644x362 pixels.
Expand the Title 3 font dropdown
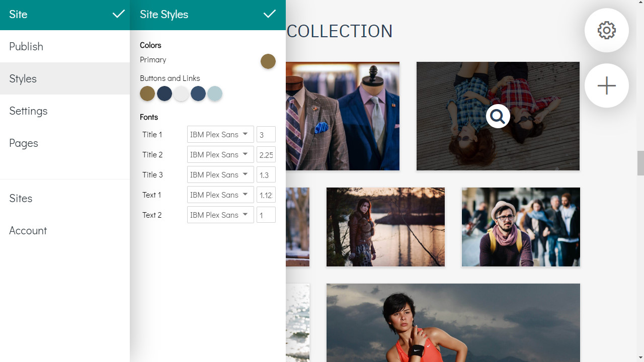point(220,174)
